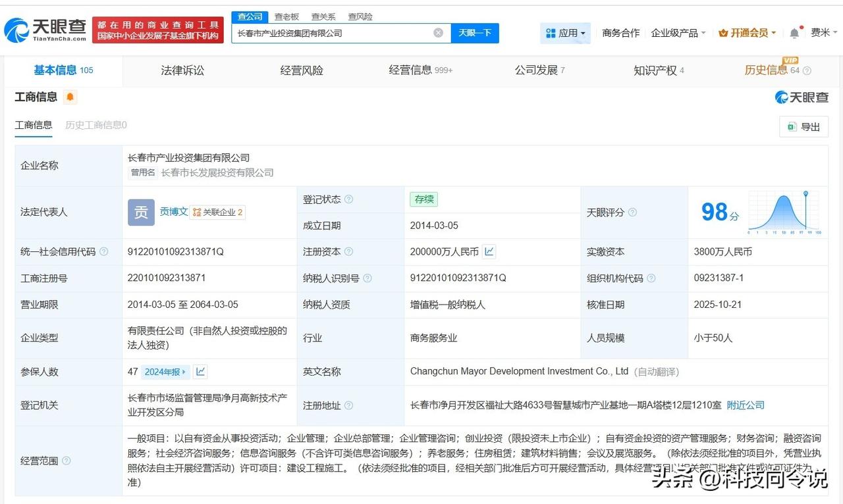
Task: Click the 实缴资本 value 3800万人民币
Action: click(722, 251)
